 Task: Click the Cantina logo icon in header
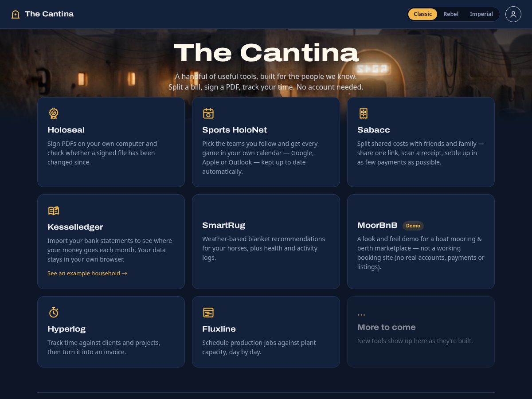pos(16,14)
